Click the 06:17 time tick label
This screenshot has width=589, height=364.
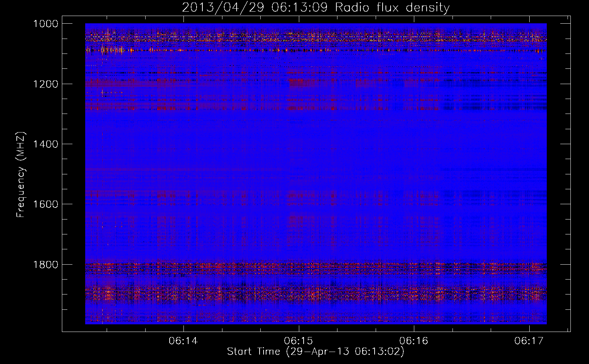pos(529,341)
